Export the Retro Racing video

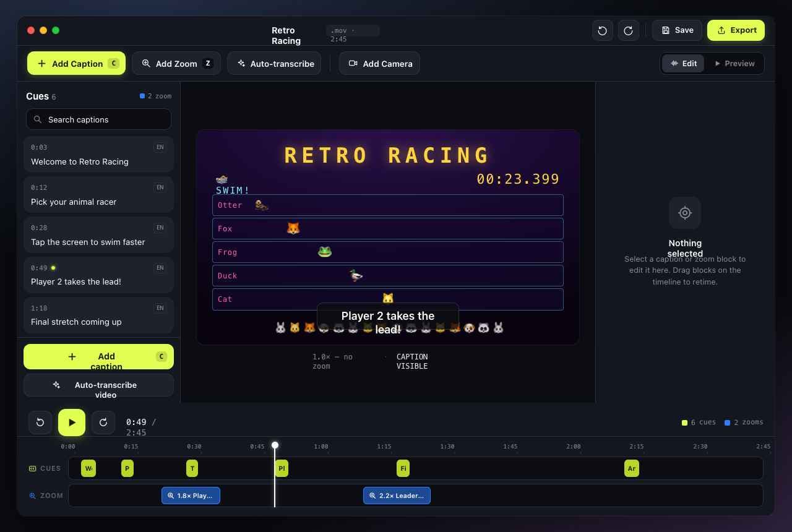[x=736, y=30]
